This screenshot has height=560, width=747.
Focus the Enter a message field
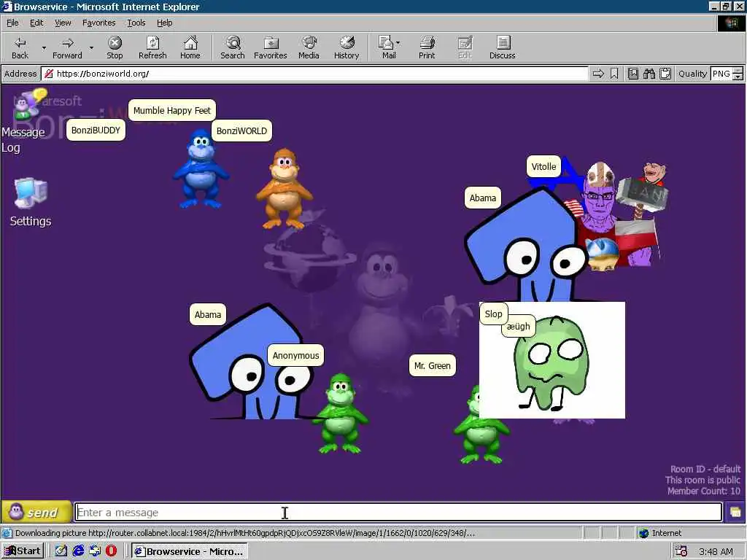pyautogui.click(x=398, y=513)
